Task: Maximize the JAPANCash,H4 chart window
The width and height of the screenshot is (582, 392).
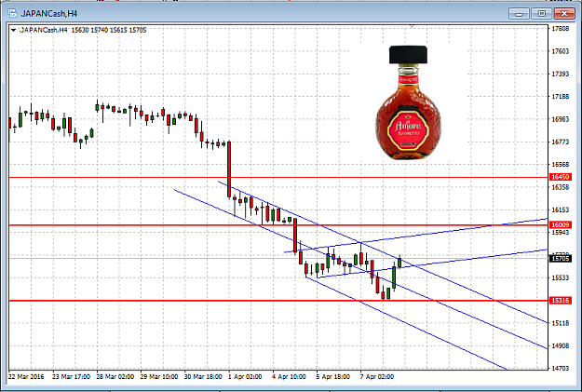Action: click(542, 14)
